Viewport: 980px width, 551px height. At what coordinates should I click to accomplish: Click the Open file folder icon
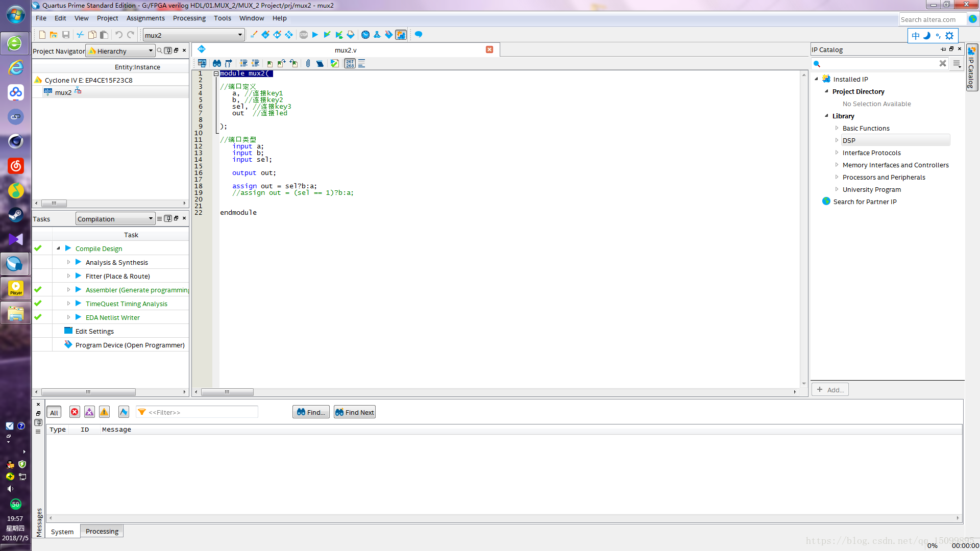click(x=54, y=35)
